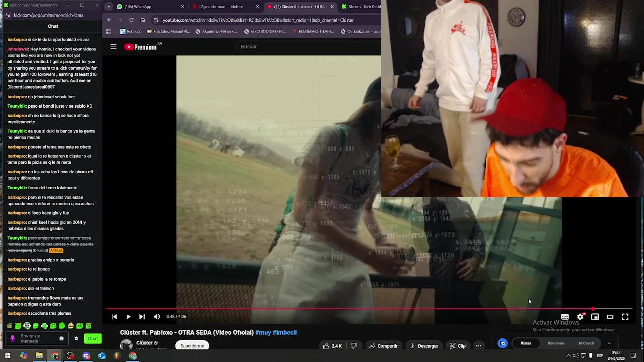The image size is (644, 362).
Task: Open the Windows Start menu
Action: [x=8, y=356]
